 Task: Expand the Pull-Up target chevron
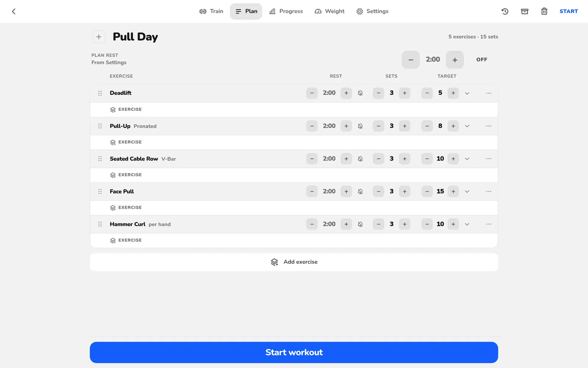(x=467, y=126)
